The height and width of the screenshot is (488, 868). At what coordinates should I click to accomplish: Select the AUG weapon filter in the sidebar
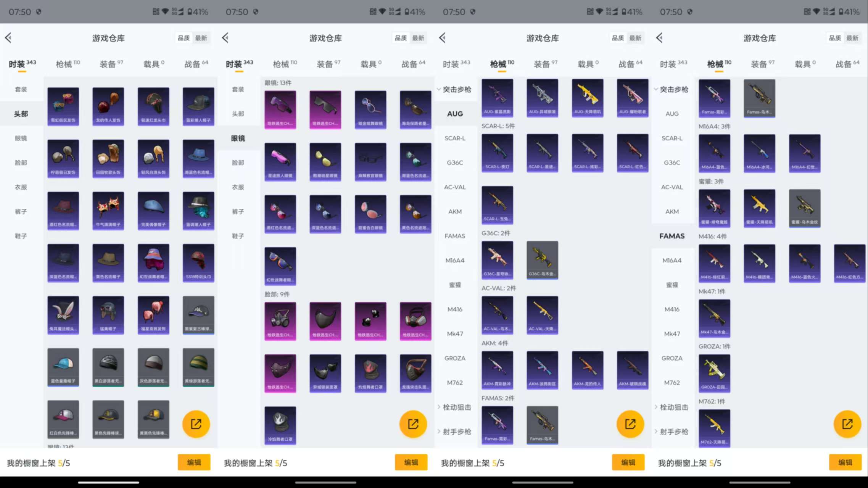pos(455,113)
